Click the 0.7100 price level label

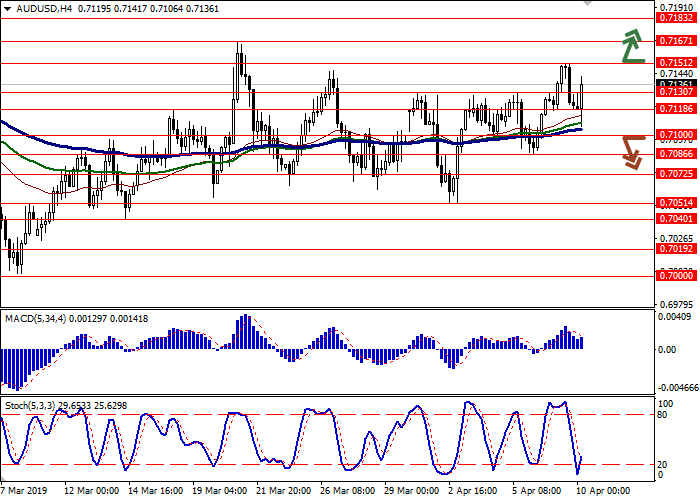677,134
